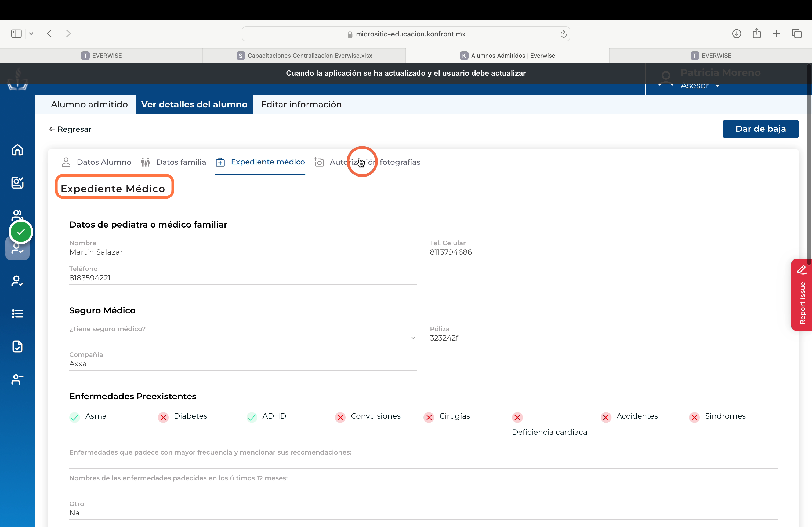Viewport: 812px width, 527px height.
Task: Reload the page with refresh icon
Action: (x=563, y=34)
